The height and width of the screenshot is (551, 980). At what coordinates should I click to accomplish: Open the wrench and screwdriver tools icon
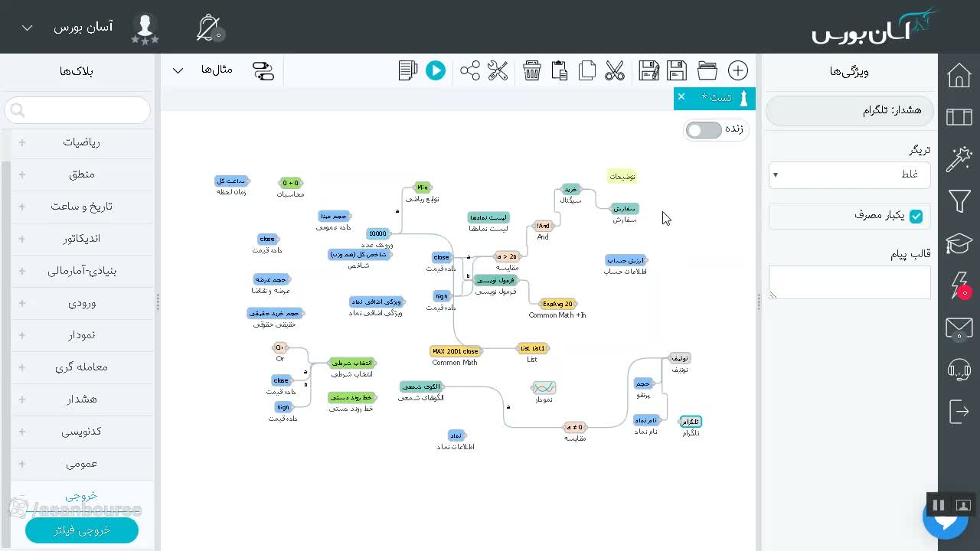tap(498, 70)
